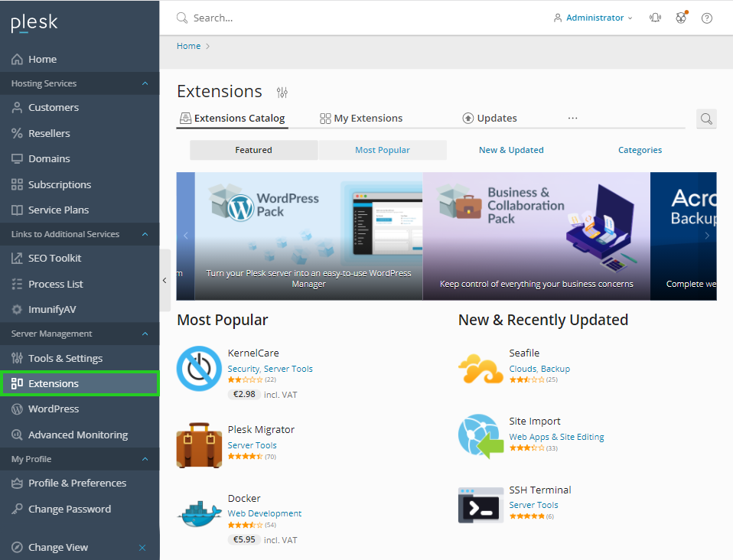
Task: Open the Administrator account dropdown
Action: (594, 18)
